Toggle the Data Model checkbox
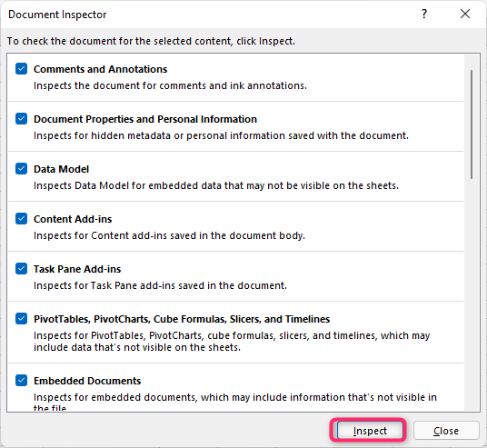Screen dimensions: 487x448 22,169
